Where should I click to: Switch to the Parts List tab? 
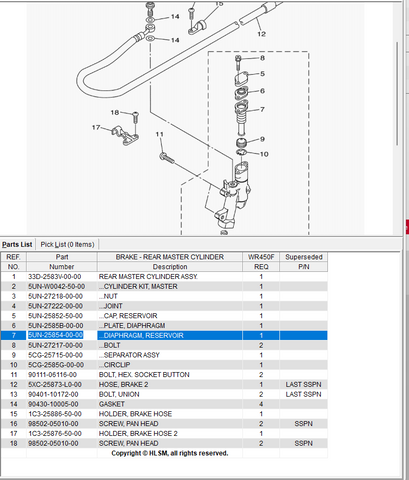(x=17, y=244)
